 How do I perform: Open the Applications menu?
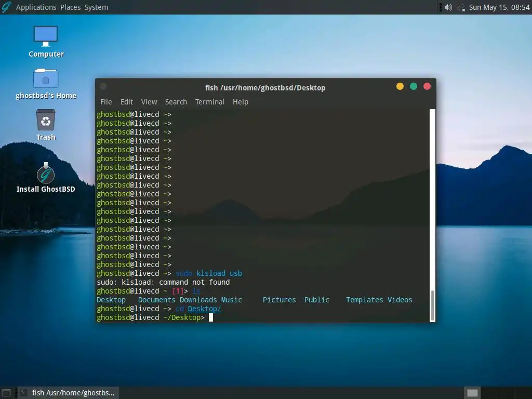pyautogui.click(x=36, y=7)
